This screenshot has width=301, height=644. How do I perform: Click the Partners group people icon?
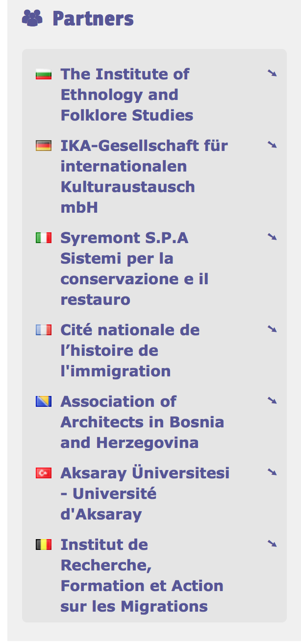32,19
